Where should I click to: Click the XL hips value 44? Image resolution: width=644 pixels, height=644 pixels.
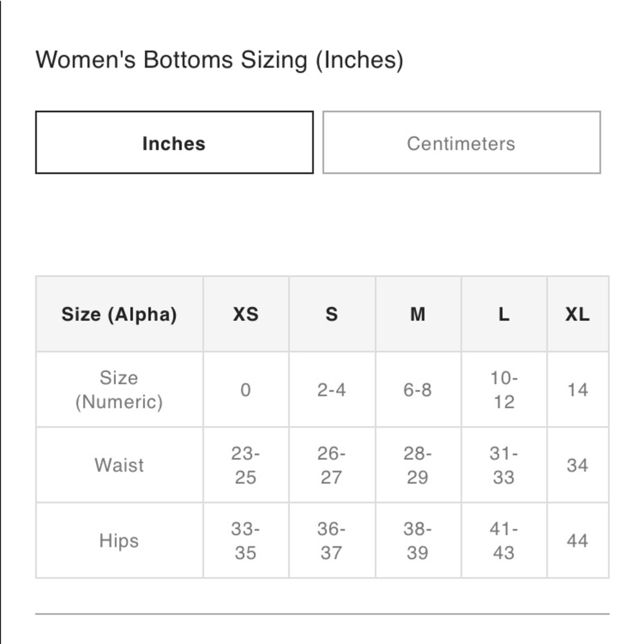578,540
